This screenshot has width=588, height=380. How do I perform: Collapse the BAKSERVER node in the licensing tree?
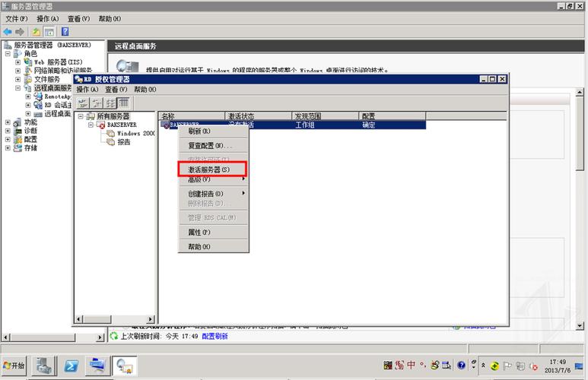[x=91, y=125]
